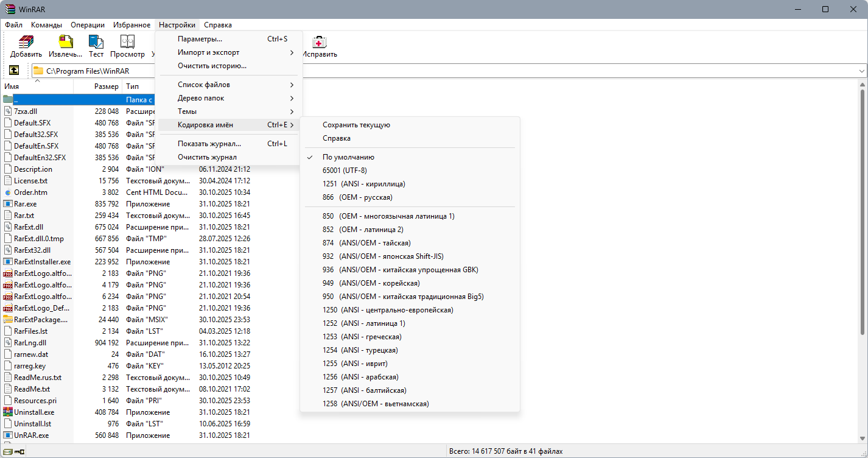Choose Показать журнал... menu entry

(228, 144)
